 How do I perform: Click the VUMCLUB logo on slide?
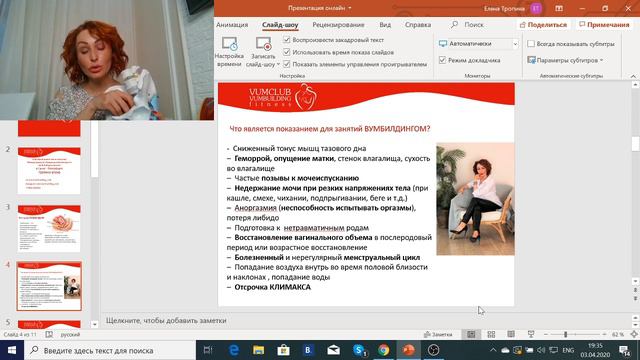pyautogui.click(x=282, y=98)
